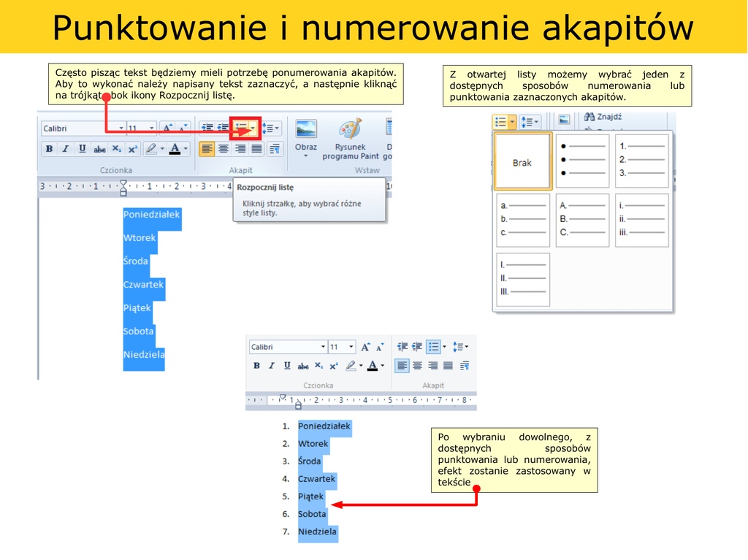The height and width of the screenshot is (560, 748).
Task: Choose the 1. 2. 3. numbered list style
Action: [641, 161]
